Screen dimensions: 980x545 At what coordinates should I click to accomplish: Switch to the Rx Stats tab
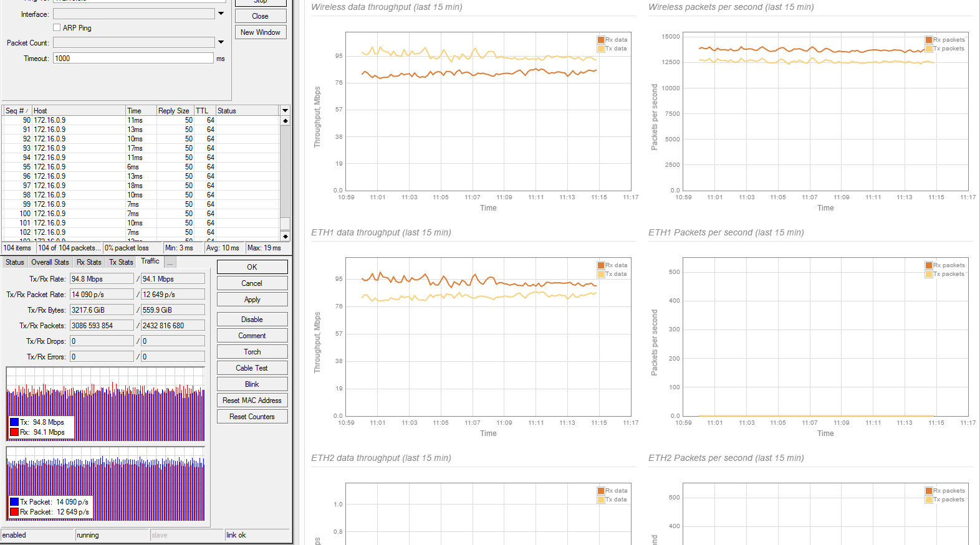tap(89, 262)
